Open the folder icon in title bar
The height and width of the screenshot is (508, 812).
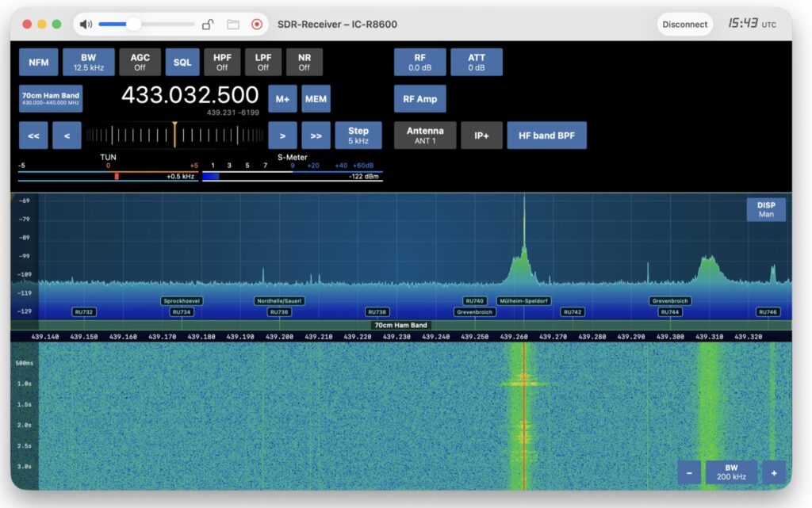pyautogui.click(x=233, y=25)
